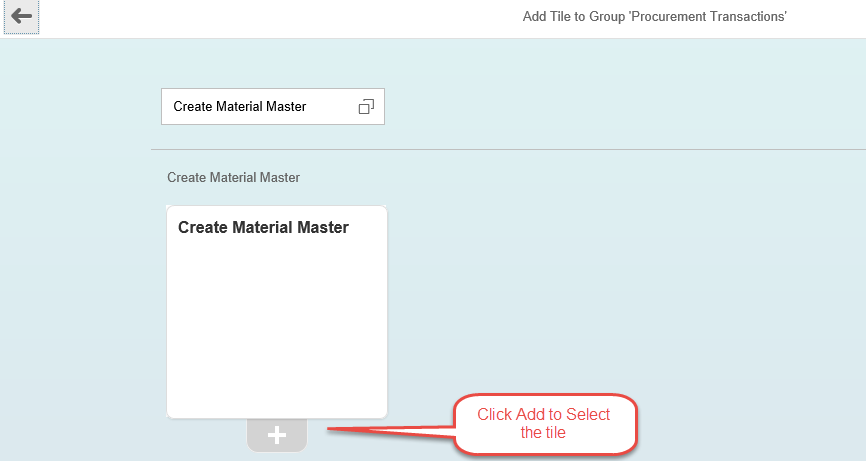Click the Add Tile to Group page title

[x=654, y=17]
